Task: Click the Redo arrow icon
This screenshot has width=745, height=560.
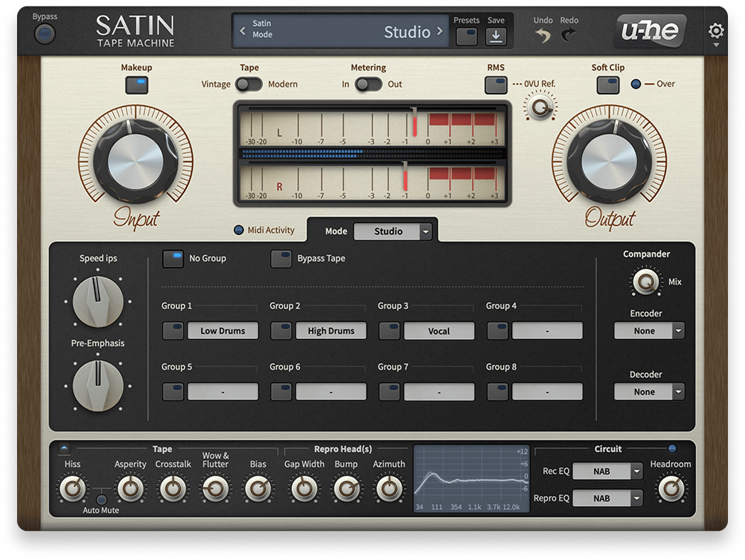Action: pyautogui.click(x=569, y=36)
